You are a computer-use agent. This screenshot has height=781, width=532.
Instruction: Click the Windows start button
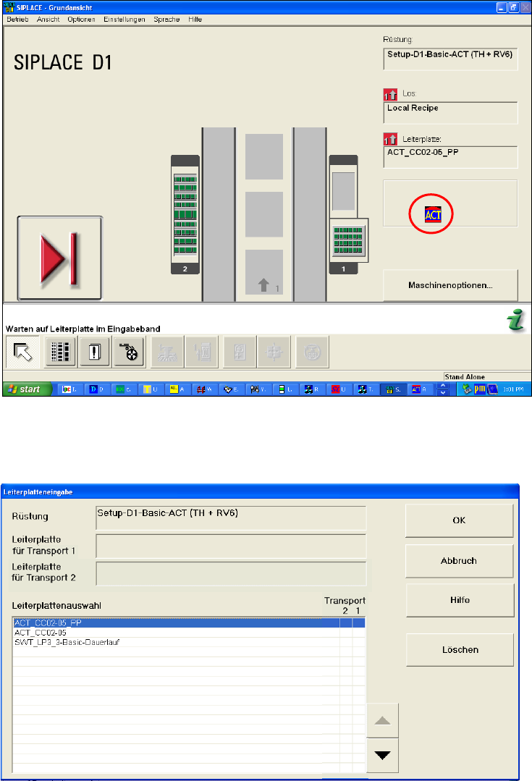[26, 389]
